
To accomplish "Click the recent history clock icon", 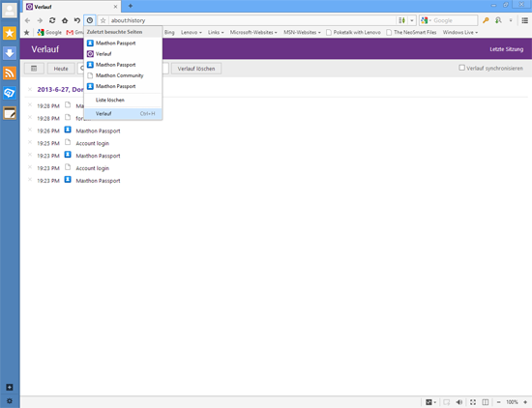I will pyautogui.click(x=90, y=20).
